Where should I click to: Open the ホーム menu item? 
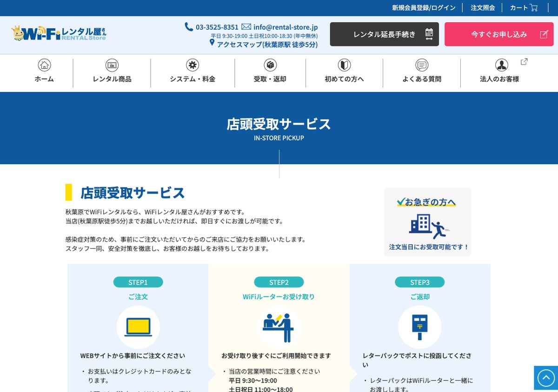pyautogui.click(x=44, y=79)
